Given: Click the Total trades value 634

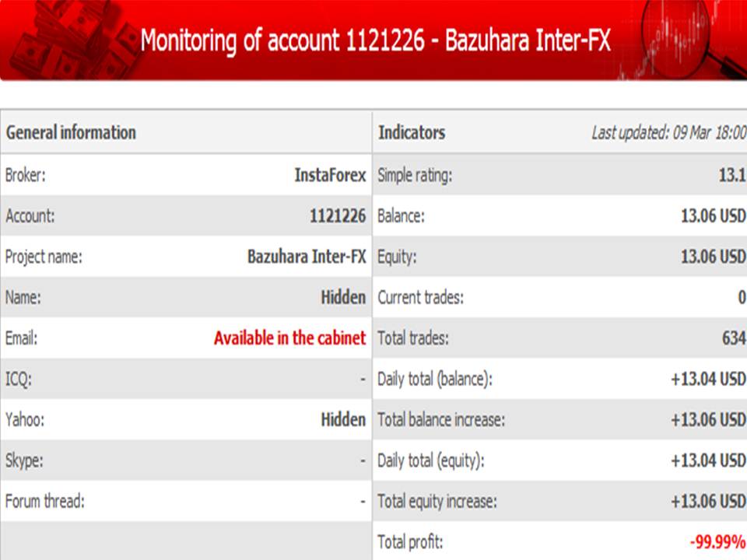Looking at the screenshot, I should click(x=734, y=338).
